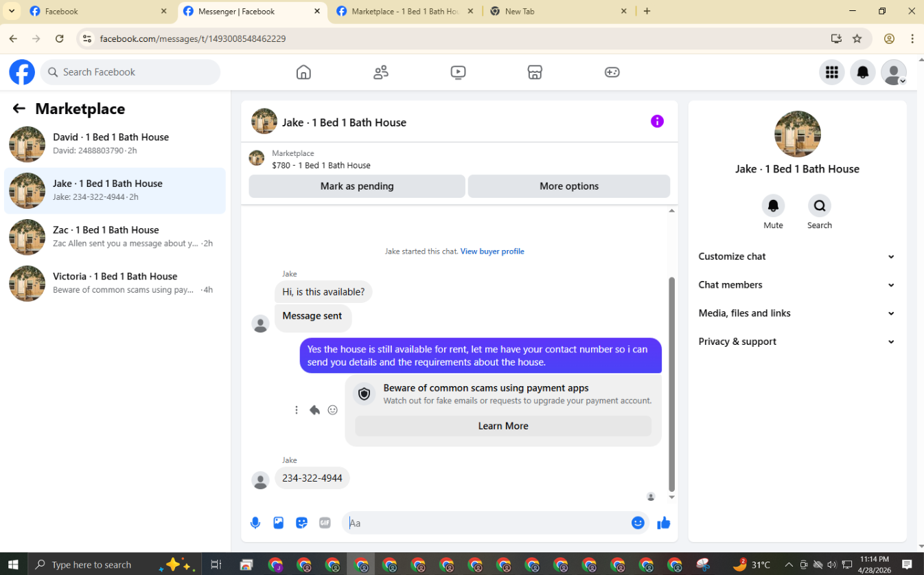Click the Windows taskbar search box
This screenshot has height=575, width=924.
tap(115, 565)
